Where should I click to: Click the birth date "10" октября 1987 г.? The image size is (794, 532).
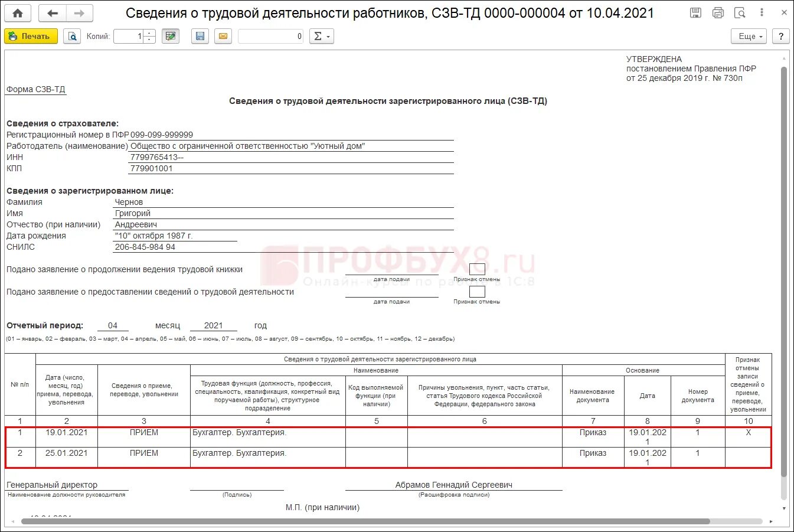(x=153, y=236)
